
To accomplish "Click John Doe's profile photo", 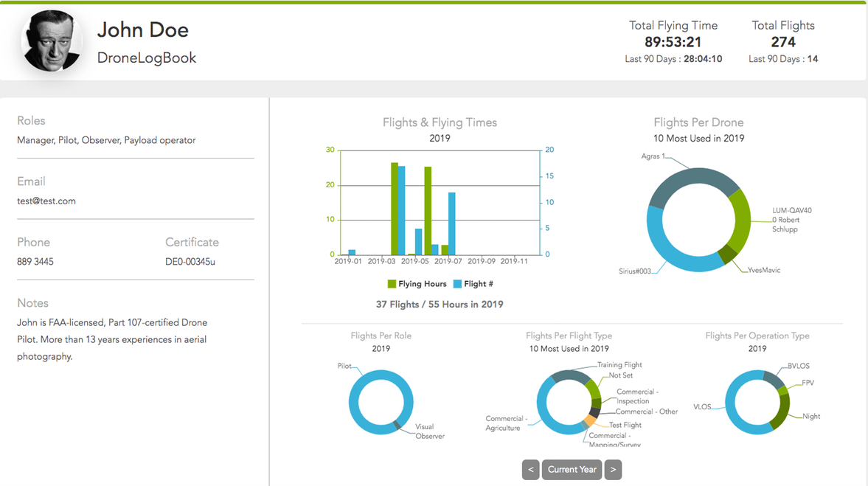I will (52, 41).
